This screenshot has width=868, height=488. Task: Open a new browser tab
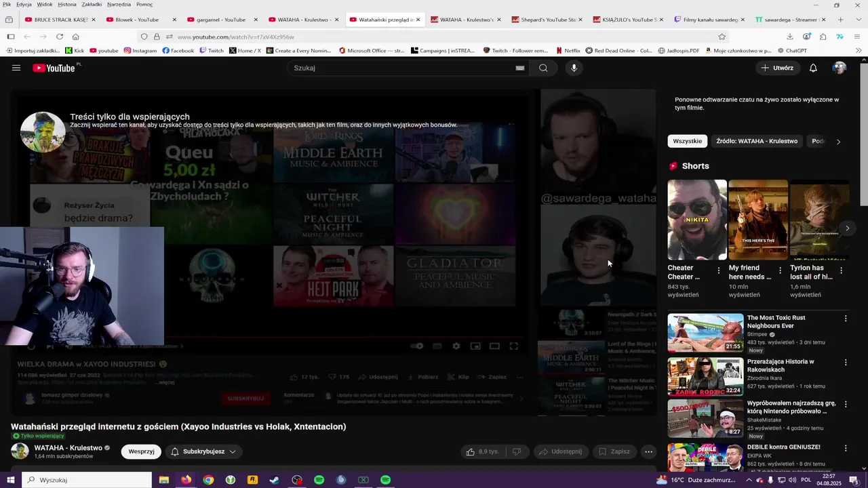pos(840,20)
